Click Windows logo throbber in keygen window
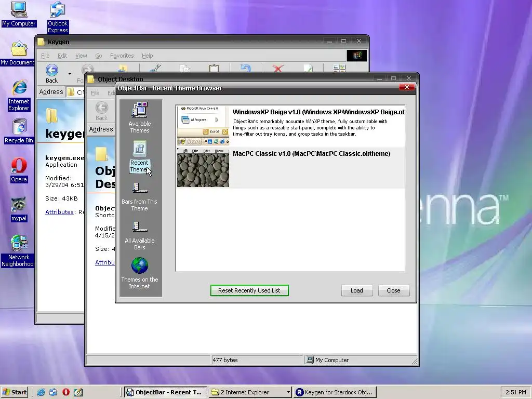The image size is (532, 399). pos(356,56)
